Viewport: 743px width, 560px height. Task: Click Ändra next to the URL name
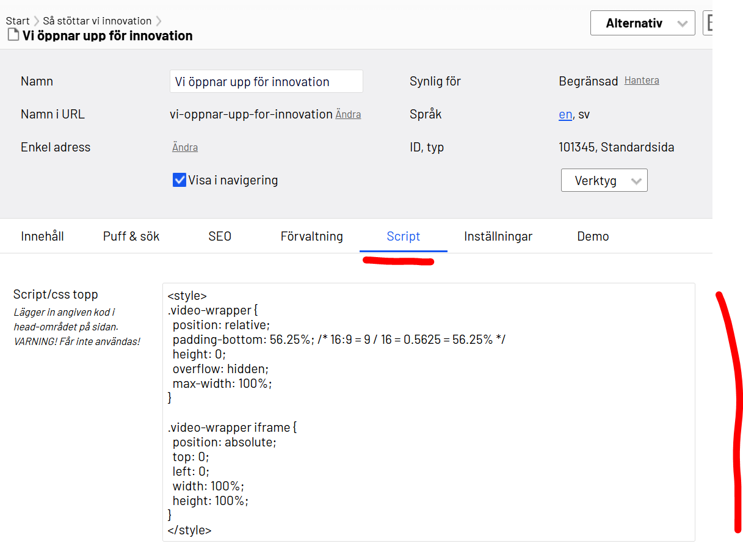[x=348, y=114]
